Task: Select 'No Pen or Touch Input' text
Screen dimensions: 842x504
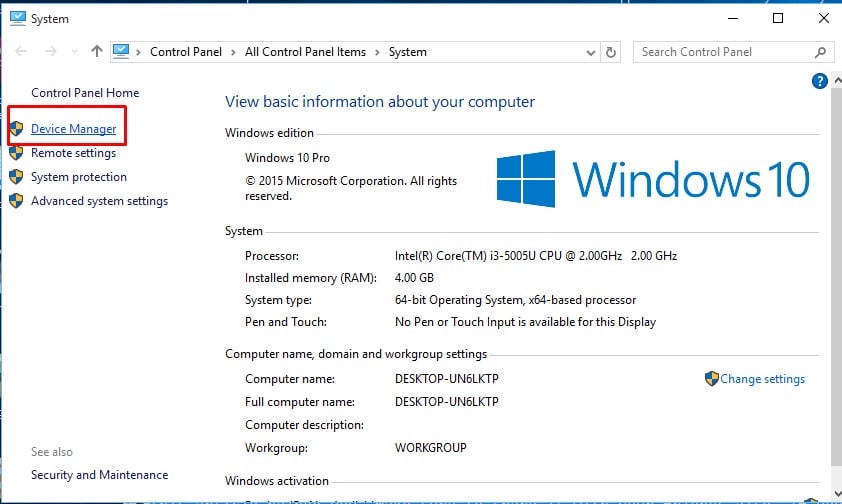Action: pos(455,322)
